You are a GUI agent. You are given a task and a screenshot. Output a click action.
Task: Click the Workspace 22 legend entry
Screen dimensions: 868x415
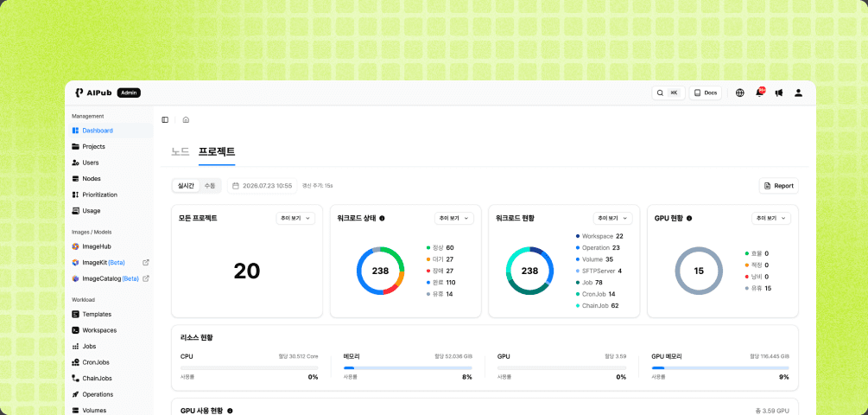pyautogui.click(x=599, y=236)
